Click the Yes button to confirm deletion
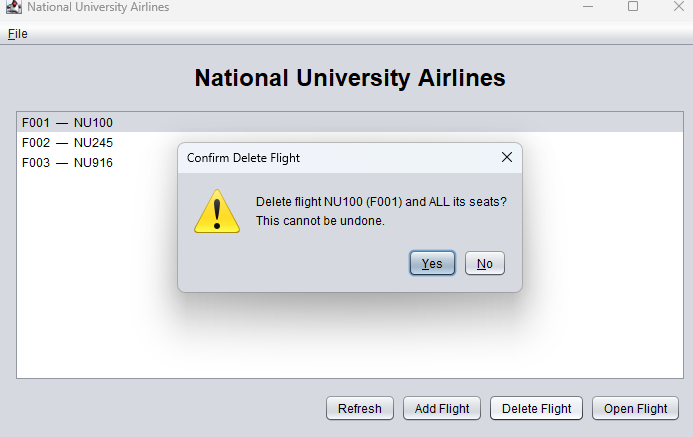The image size is (693, 437). (432, 263)
